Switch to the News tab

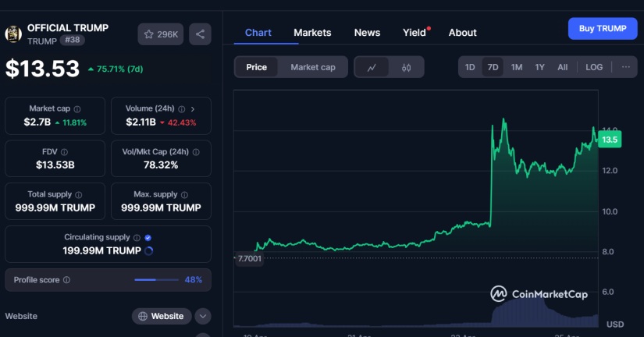[x=367, y=33]
